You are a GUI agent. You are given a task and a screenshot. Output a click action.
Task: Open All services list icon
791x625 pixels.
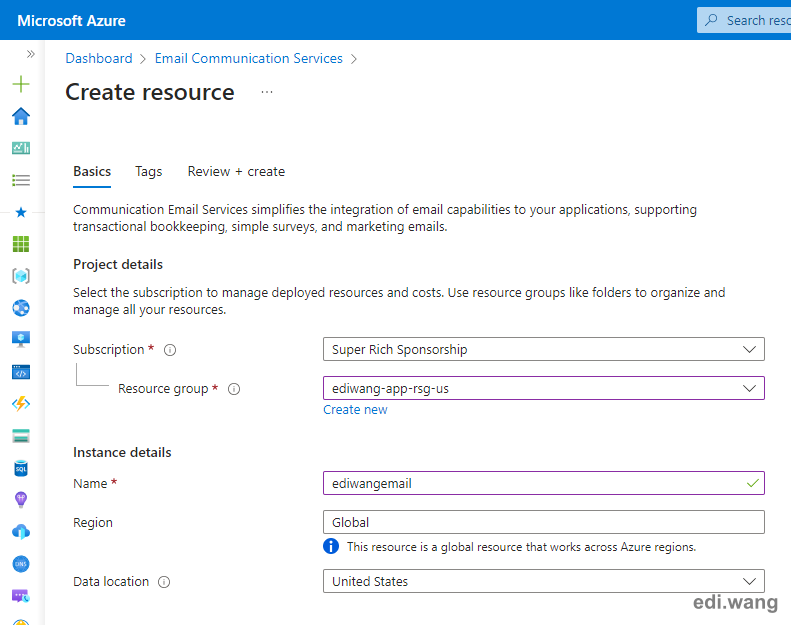point(21,180)
